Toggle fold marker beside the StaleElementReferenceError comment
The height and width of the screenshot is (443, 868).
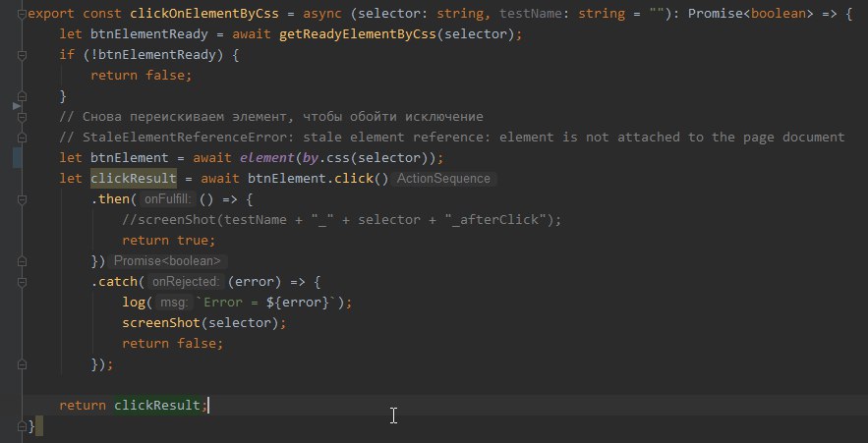[x=23, y=138]
